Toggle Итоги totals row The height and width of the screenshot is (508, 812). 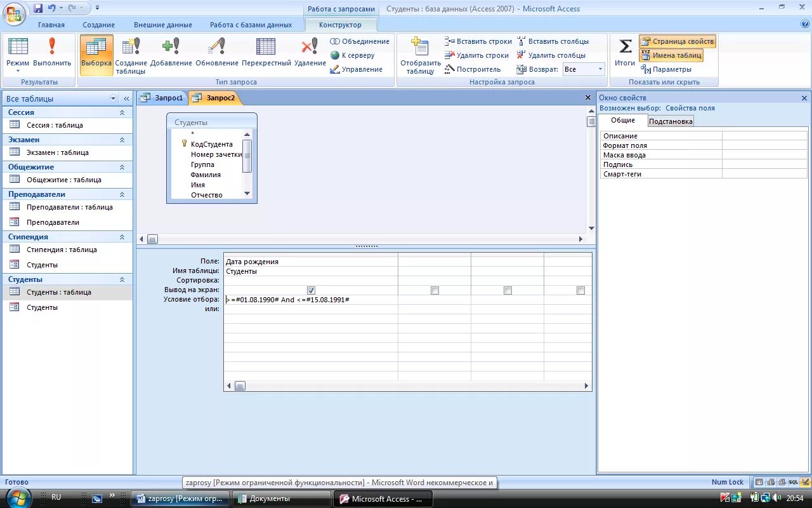tap(625, 52)
